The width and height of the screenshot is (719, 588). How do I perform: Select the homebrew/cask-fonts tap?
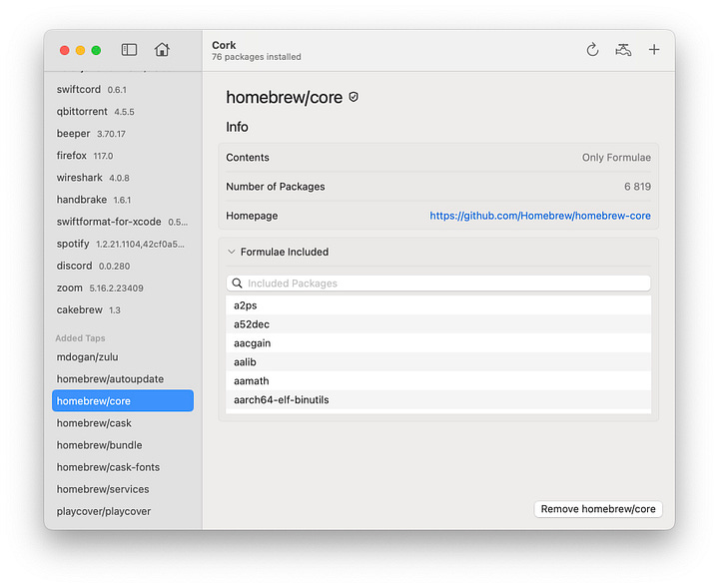click(x=123, y=467)
